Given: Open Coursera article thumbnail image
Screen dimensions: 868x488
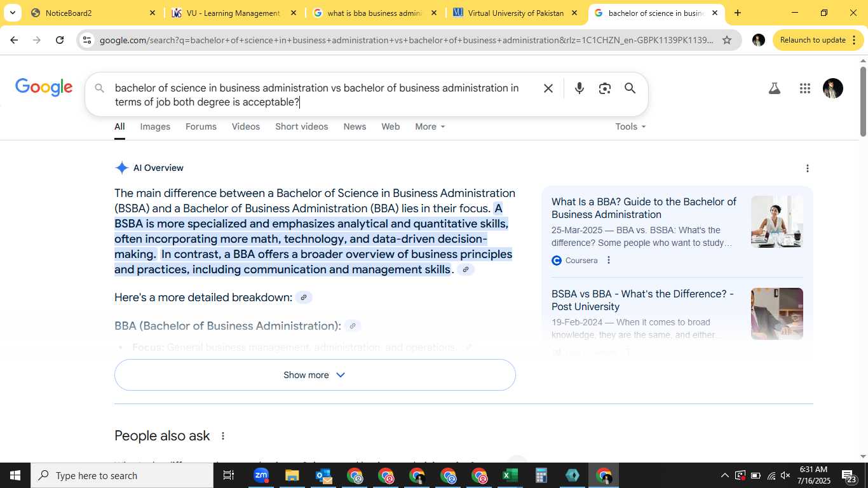Looking at the screenshot, I should coord(776,222).
